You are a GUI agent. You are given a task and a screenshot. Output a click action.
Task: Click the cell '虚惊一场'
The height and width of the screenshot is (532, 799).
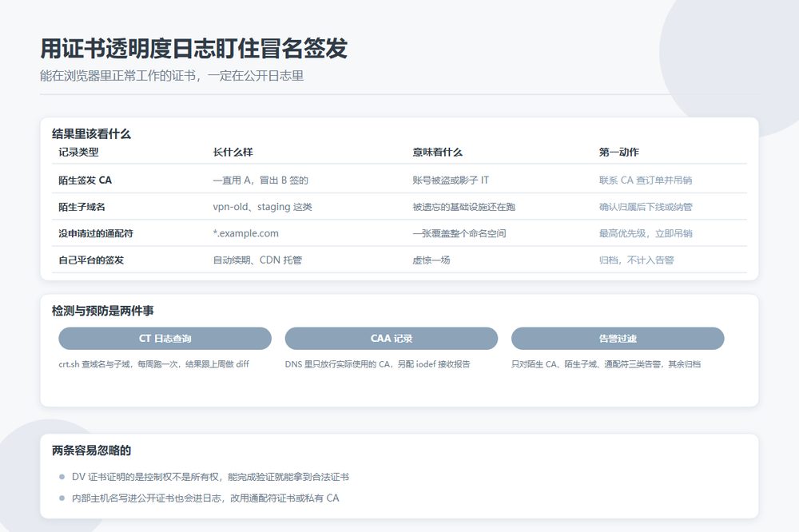click(x=431, y=260)
